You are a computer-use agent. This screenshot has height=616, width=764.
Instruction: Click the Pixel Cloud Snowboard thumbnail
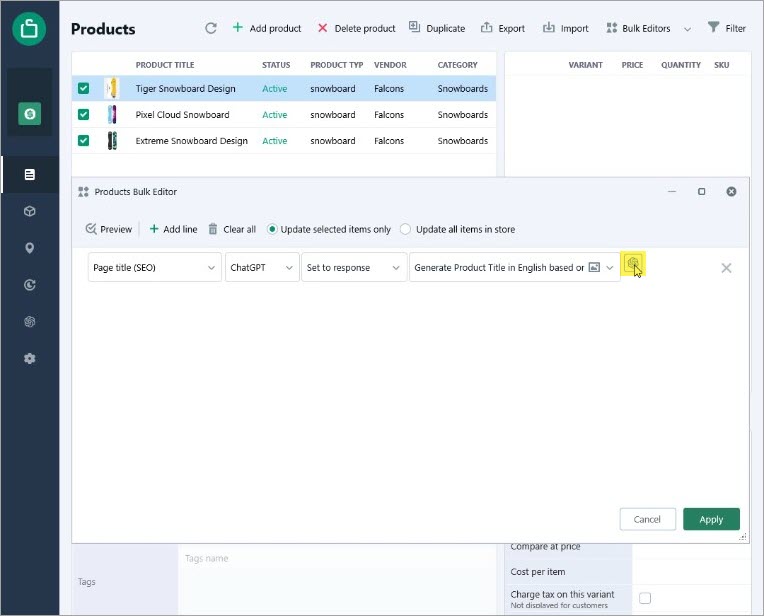(x=112, y=115)
